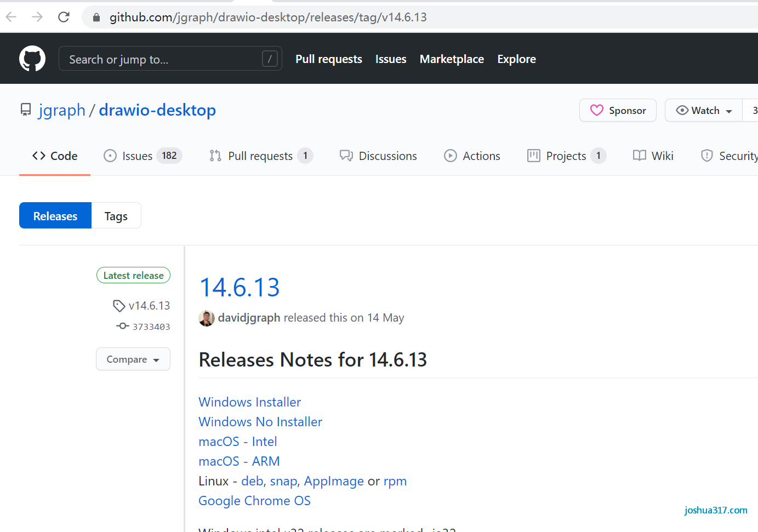This screenshot has width=758, height=532.
Task: Click the padlock site info icon
Action: tap(96, 18)
